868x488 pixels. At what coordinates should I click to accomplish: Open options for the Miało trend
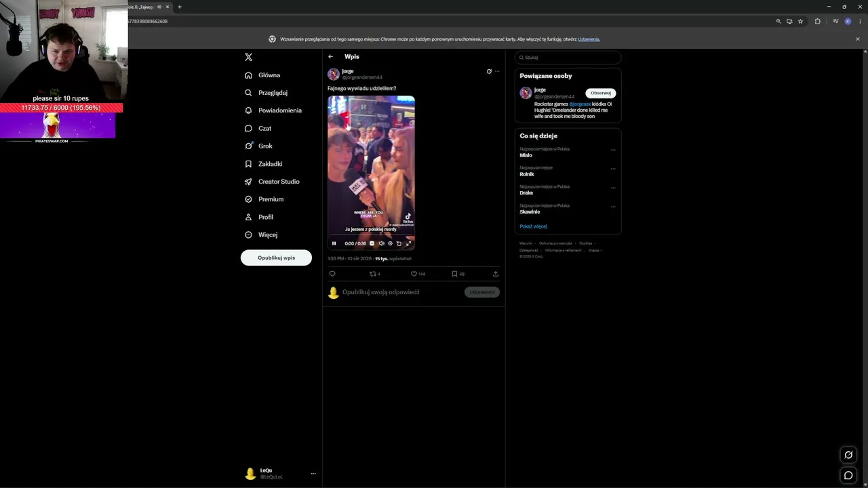coord(613,150)
